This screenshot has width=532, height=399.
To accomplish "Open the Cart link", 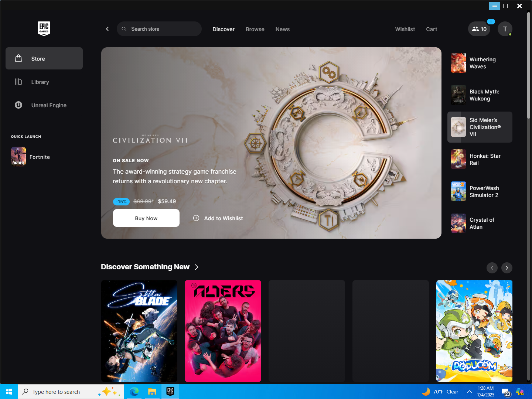I will (x=432, y=29).
